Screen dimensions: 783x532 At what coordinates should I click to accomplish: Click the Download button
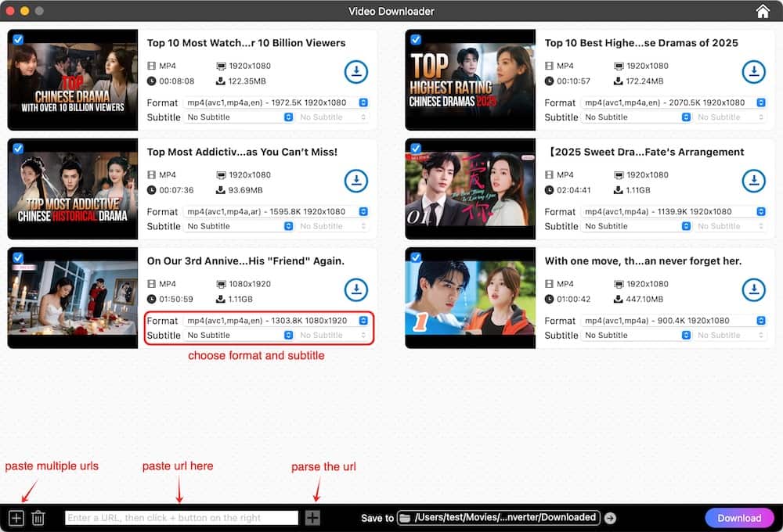coord(738,517)
